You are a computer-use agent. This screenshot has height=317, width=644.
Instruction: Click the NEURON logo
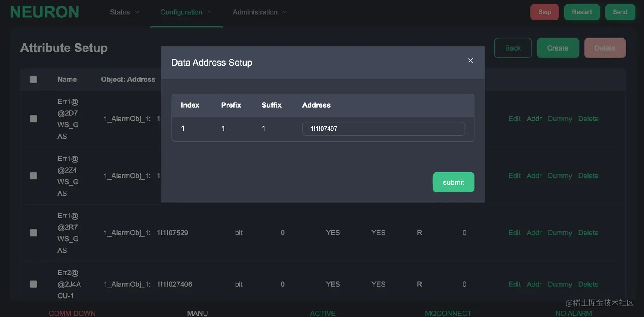pyautogui.click(x=45, y=12)
